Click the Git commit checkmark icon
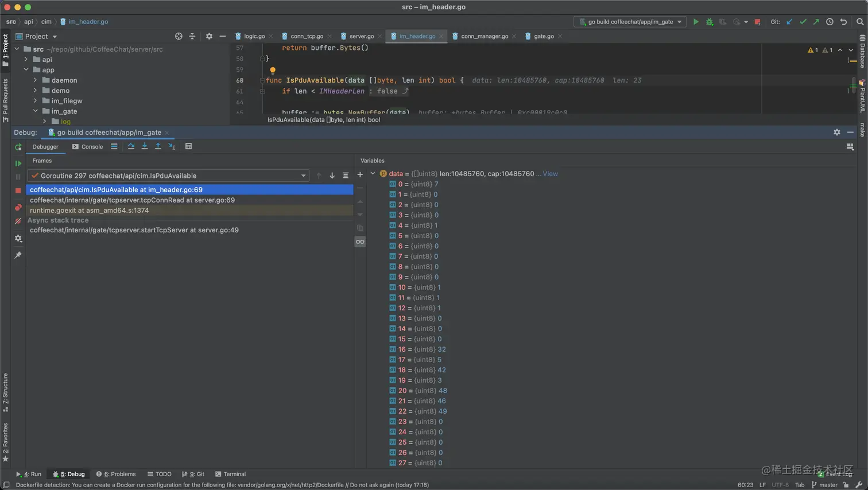868x490 pixels. [x=803, y=22]
